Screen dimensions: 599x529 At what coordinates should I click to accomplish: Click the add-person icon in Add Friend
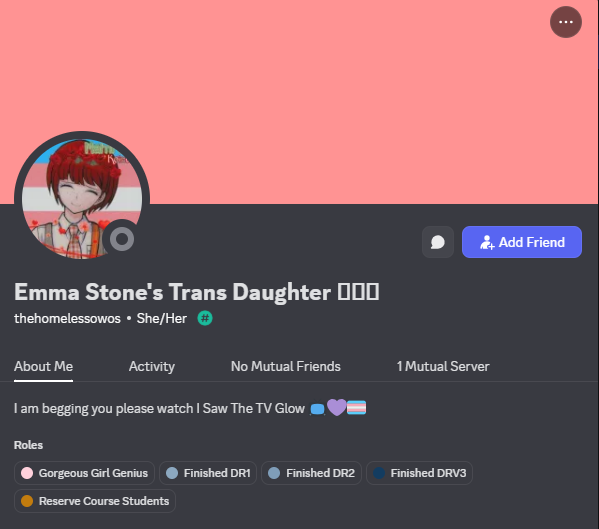coord(487,243)
